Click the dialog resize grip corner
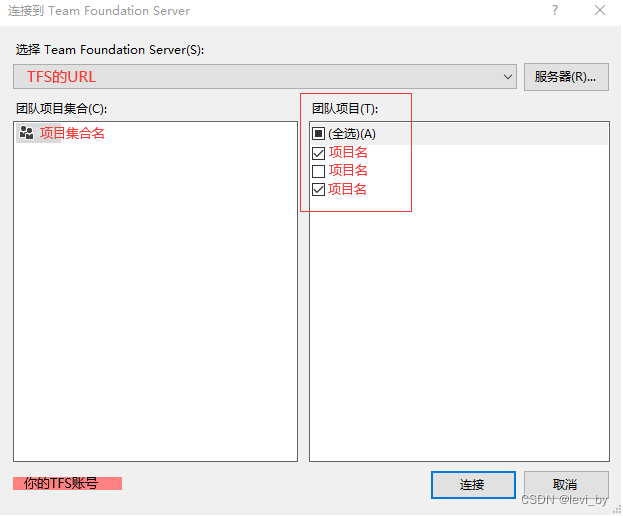 pos(617,510)
